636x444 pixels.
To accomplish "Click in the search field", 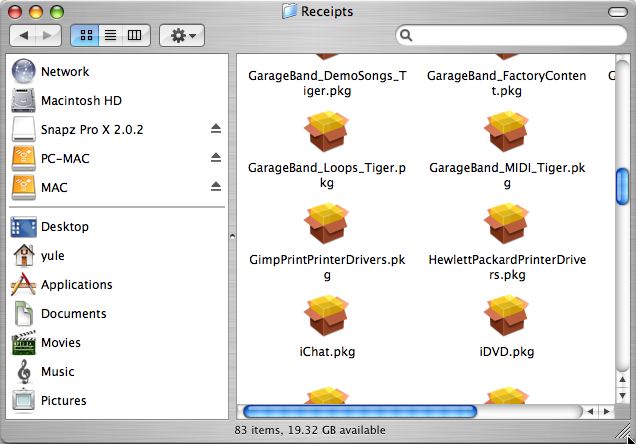I will click(511, 36).
